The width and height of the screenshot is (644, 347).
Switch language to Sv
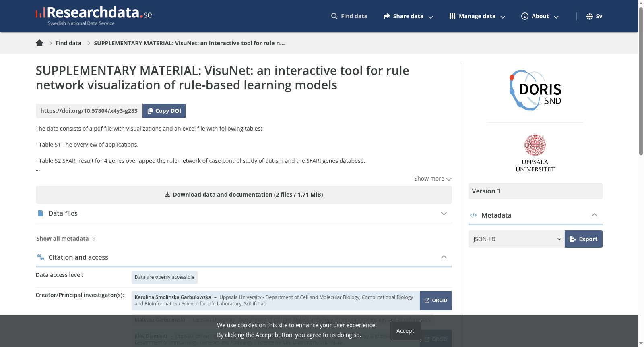click(x=594, y=16)
